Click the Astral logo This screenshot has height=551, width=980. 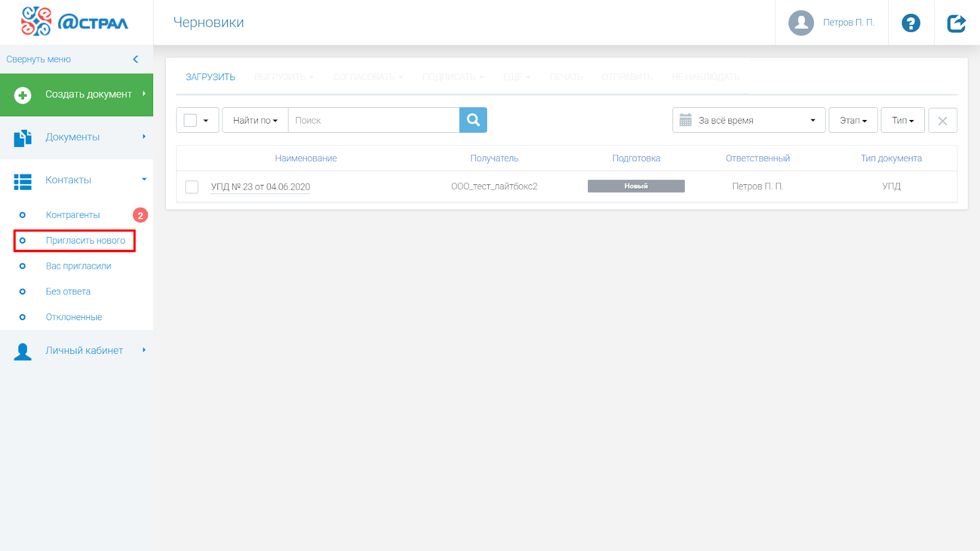point(75,22)
